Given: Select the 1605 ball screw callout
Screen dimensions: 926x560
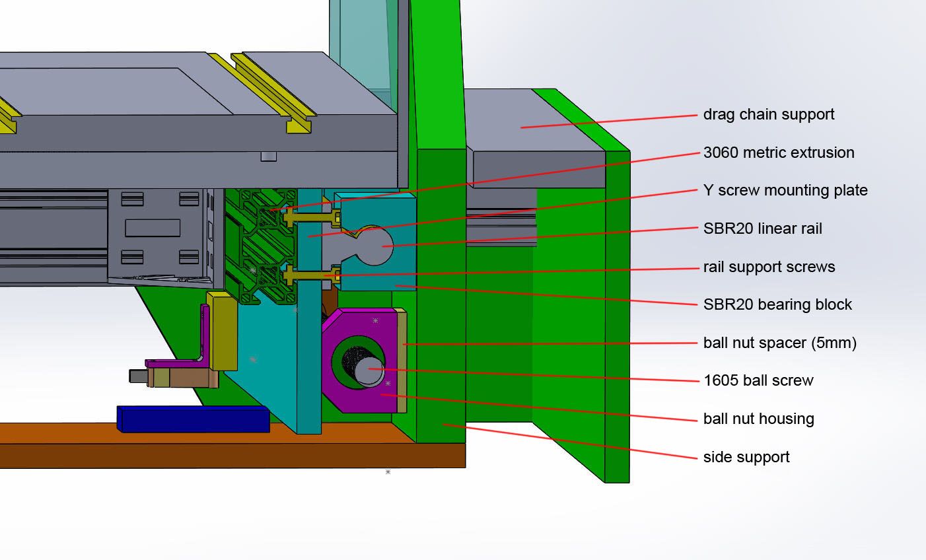Looking at the screenshot, I should pos(760,380).
